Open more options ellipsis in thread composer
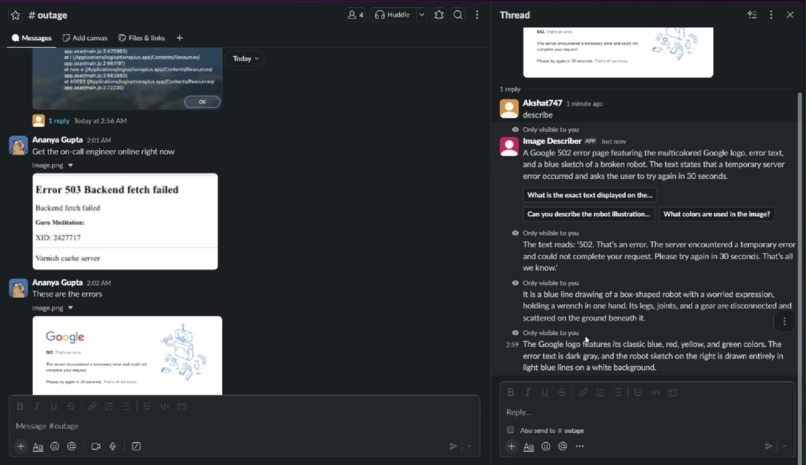This screenshot has width=806, height=465. coord(580,447)
